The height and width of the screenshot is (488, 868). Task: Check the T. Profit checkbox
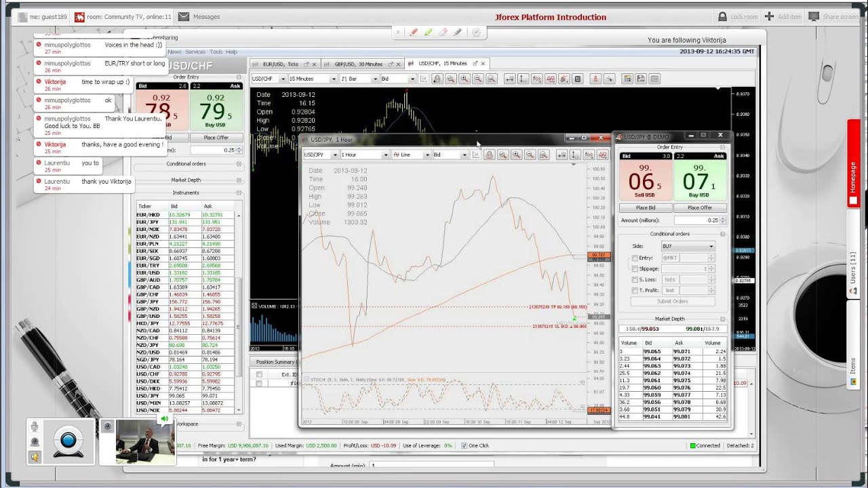point(635,290)
